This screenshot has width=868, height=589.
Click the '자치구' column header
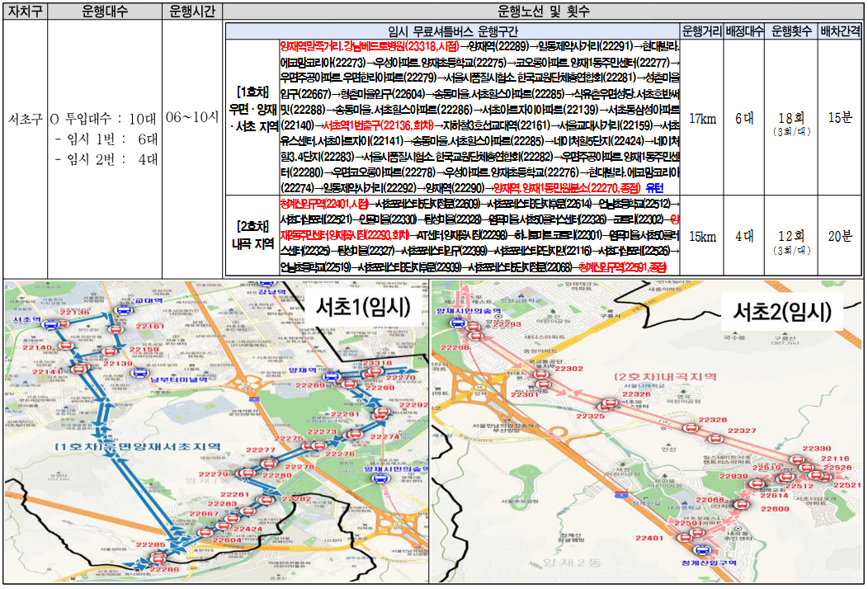[25, 11]
